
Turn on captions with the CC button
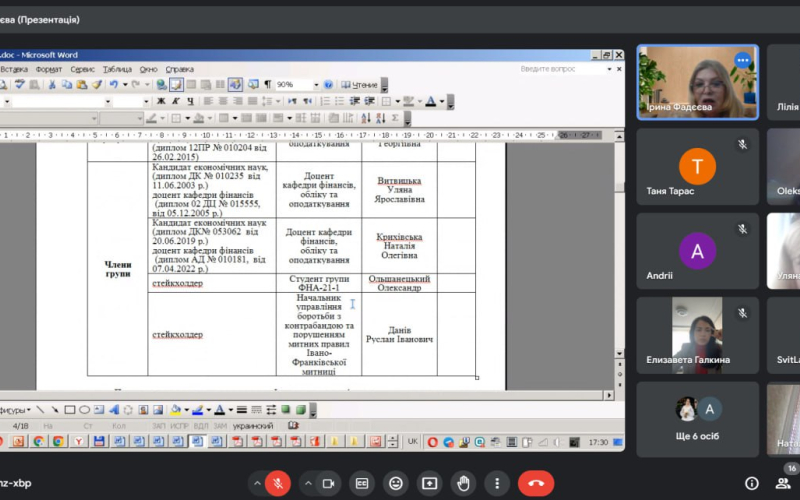click(x=362, y=483)
